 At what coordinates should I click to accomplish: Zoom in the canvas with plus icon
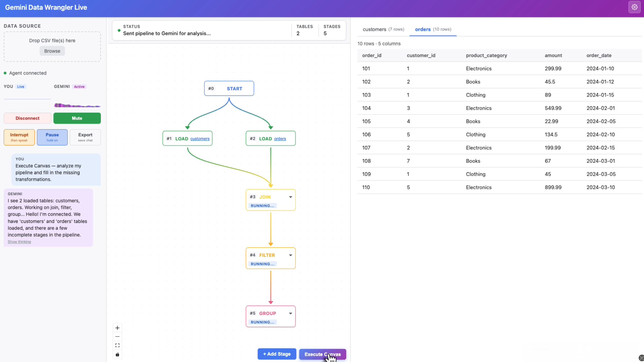coord(117,328)
